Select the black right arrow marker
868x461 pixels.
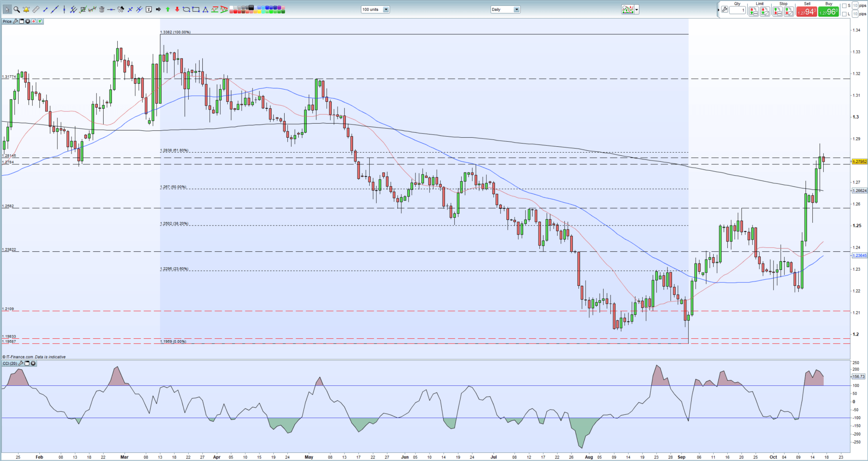coord(158,10)
